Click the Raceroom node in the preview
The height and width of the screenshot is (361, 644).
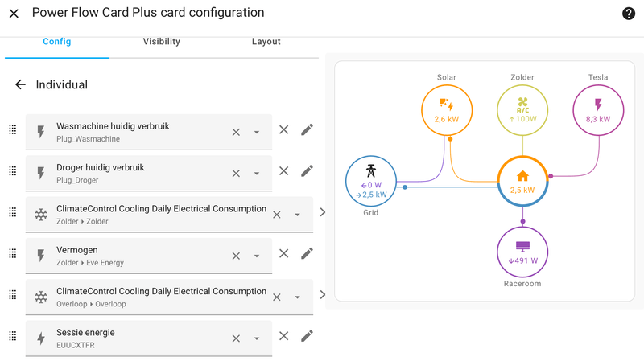click(522, 252)
